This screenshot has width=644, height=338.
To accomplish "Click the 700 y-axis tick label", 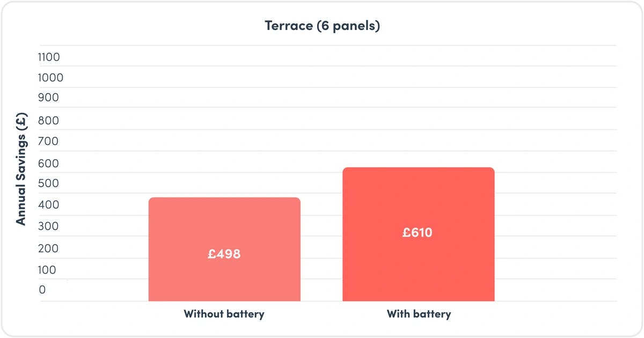I will [x=49, y=142].
